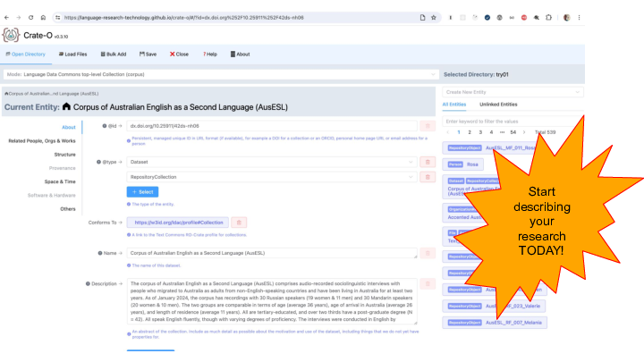
Task: Go forward using the browser forward arrow
Action: [19, 18]
